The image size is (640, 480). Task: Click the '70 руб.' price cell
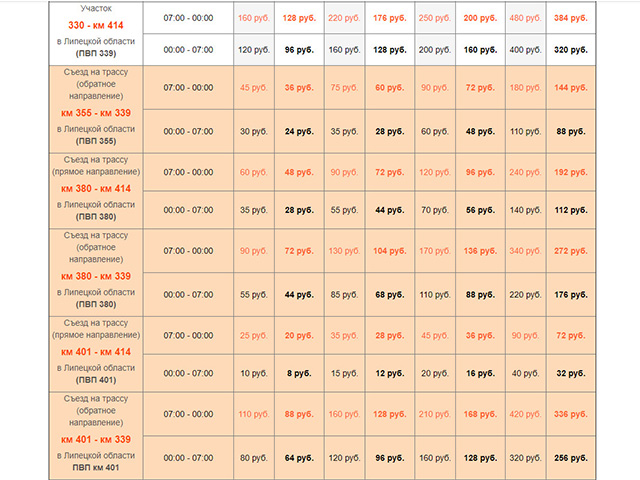pyautogui.click(x=435, y=210)
